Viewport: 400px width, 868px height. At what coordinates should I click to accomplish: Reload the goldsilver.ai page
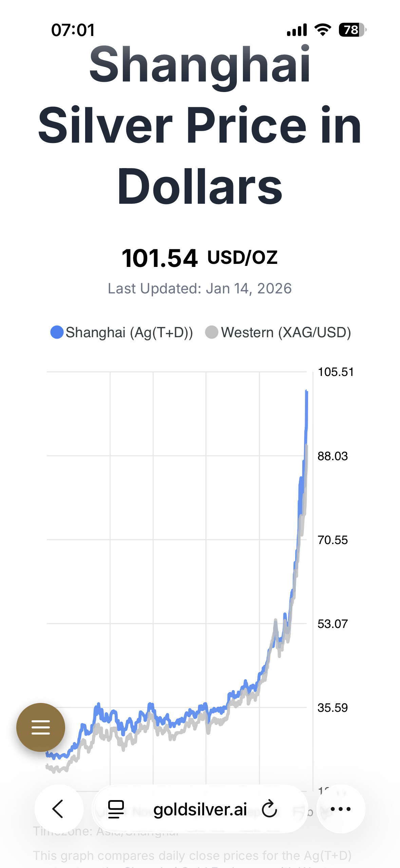pyautogui.click(x=270, y=809)
